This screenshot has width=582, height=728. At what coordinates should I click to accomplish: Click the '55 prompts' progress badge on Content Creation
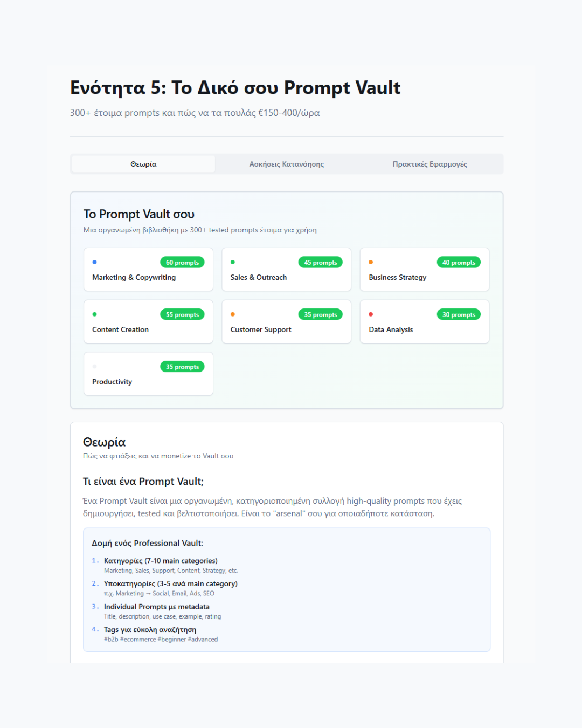click(182, 314)
